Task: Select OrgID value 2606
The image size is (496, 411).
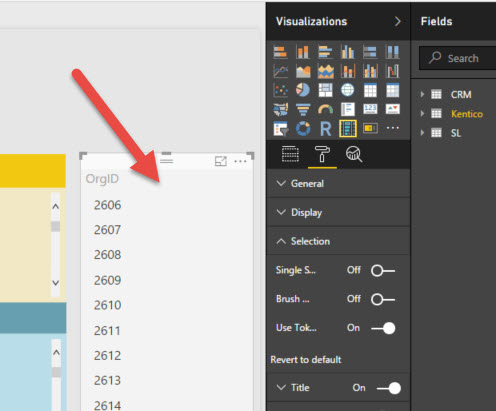Action: point(107,205)
